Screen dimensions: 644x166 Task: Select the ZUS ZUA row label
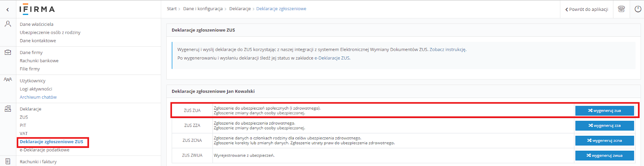click(x=192, y=110)
